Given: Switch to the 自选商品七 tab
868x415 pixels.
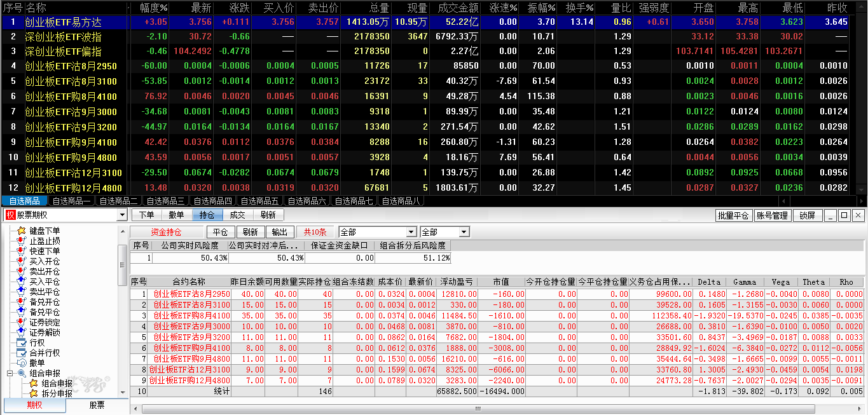Looking at the screenshot, I should click(x=354, y=201).
